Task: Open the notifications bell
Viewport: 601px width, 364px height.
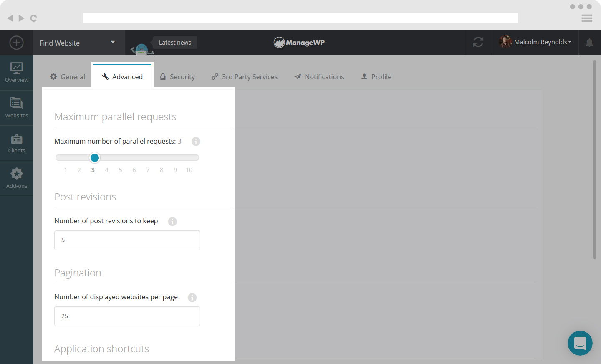Action: click(589, 43)
